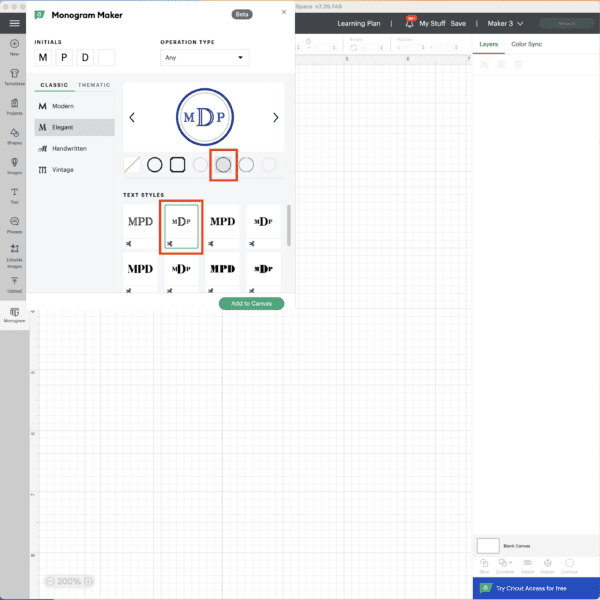Click the Add to Canvas button
This screenshot has height=600, width=600.
(251, 303)
